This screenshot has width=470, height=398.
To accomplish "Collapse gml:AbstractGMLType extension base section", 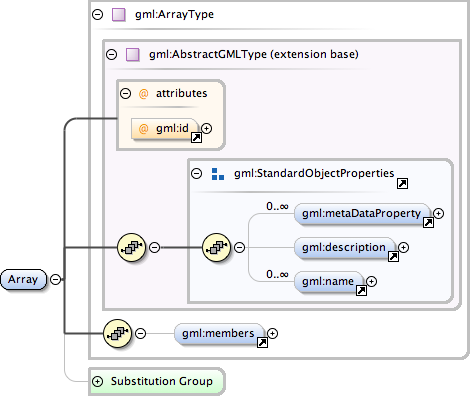I will point(112,54).
